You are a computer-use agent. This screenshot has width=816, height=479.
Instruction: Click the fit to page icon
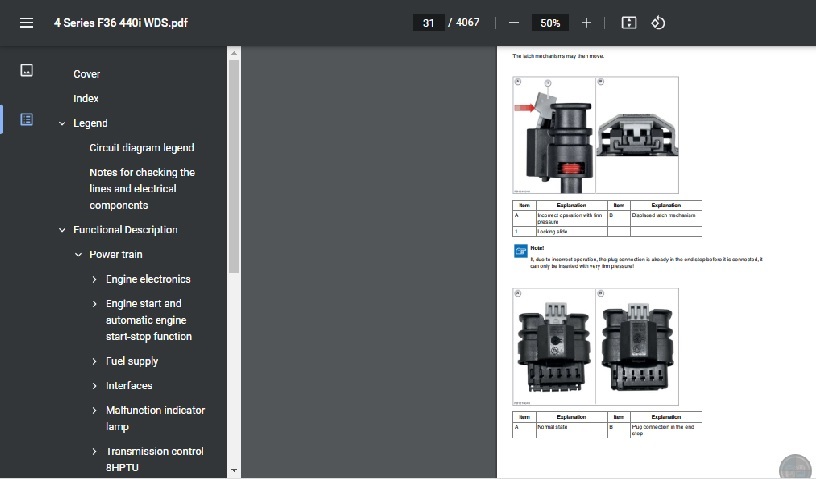pyautogui.click(x=628, y=23)
